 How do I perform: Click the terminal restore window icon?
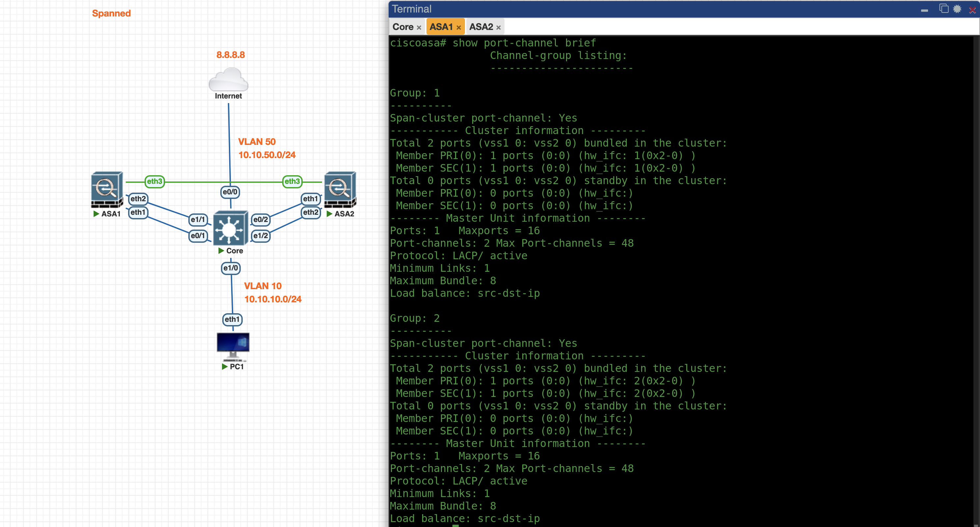tap(943, 9)
